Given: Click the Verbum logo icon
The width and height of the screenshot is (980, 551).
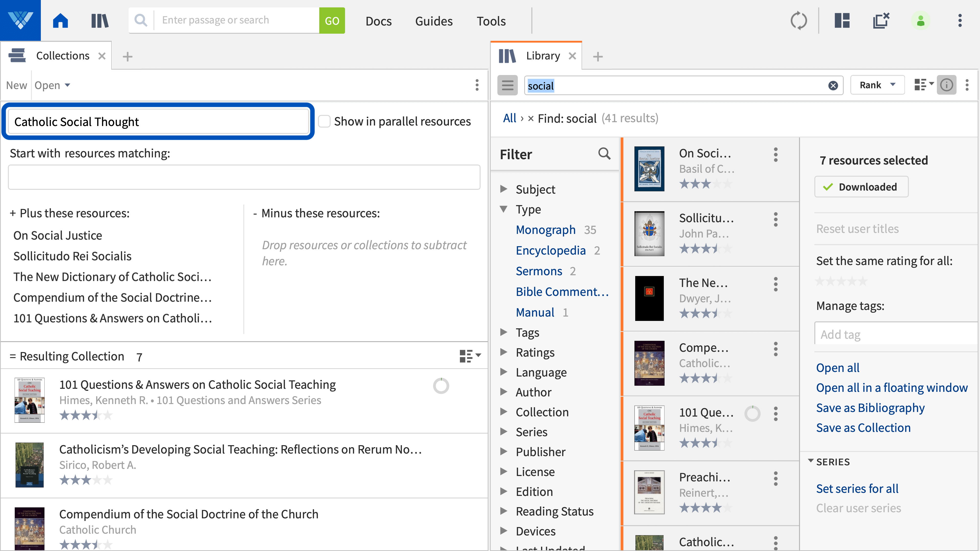Looking at the screenshot, I should click(x=20, y=20).
